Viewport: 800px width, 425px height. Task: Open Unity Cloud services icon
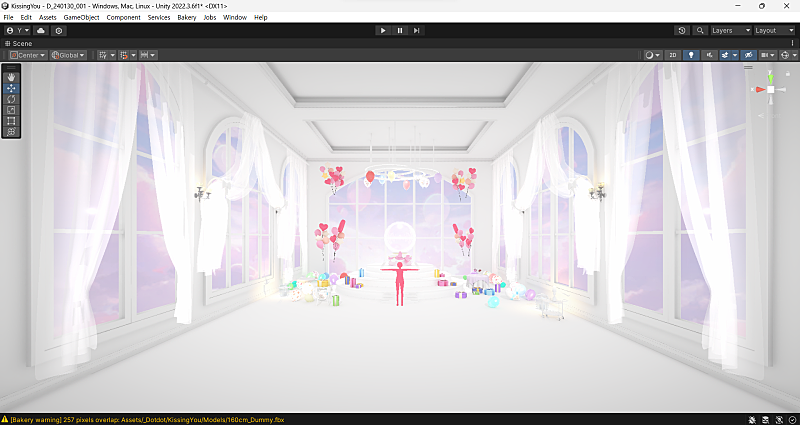click(x=41, y=31)
